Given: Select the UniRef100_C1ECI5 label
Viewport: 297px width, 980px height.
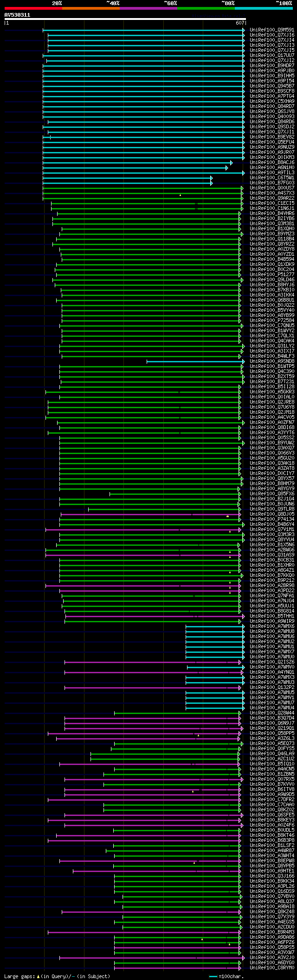Looking at the screenshot, I should 272,203.
